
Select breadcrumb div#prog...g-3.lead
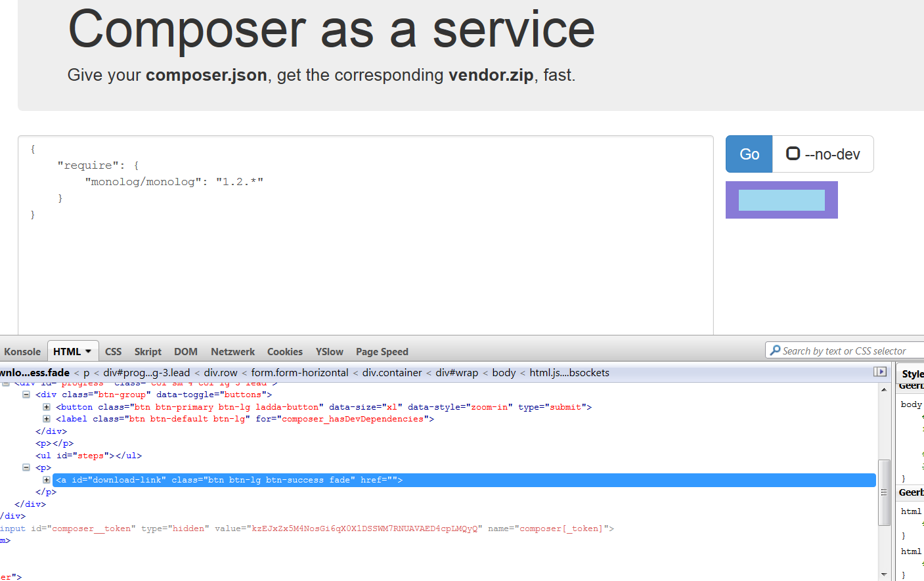[146, 372]
